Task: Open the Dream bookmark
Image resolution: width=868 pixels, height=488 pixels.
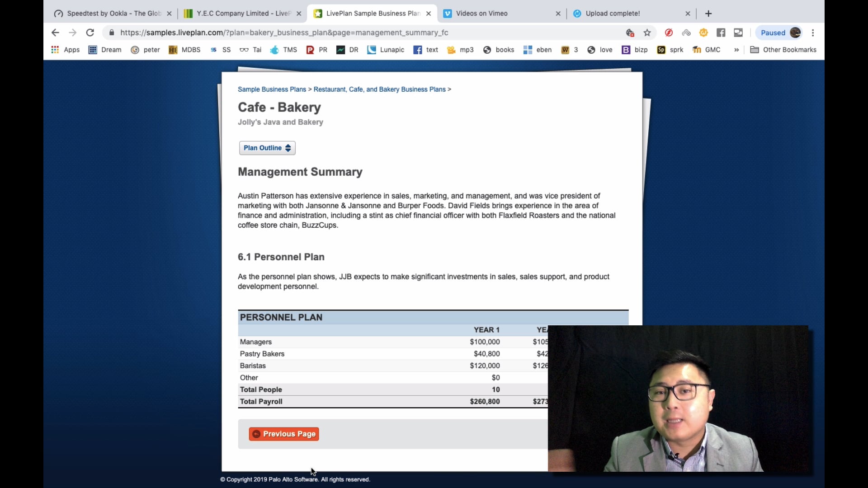Action: click(x=105, y=50)
